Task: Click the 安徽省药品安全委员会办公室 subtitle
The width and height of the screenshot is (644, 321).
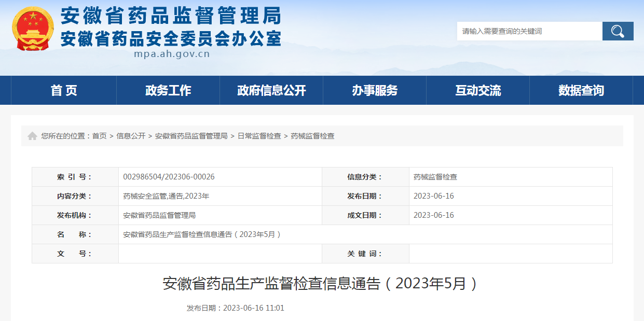Action: 171,38
